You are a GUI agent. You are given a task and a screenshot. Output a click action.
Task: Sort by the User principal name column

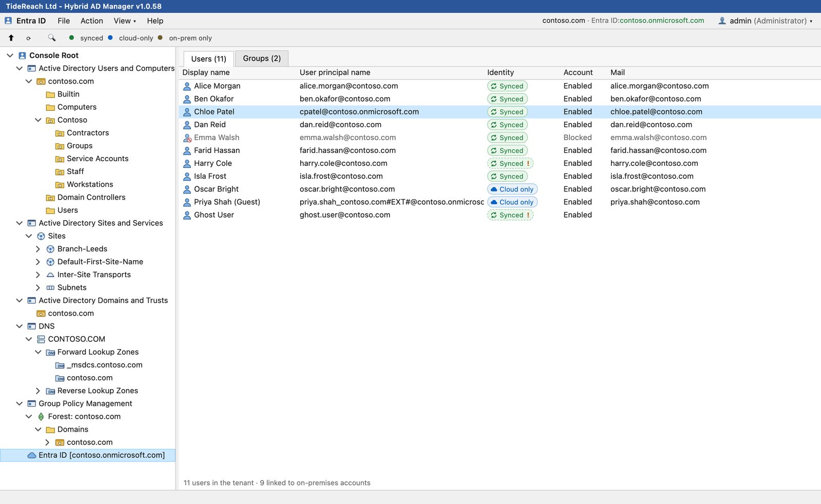335,72
